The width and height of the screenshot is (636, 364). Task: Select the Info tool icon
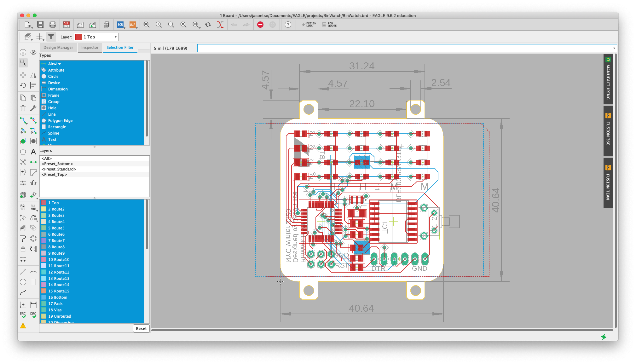(23, 52)
